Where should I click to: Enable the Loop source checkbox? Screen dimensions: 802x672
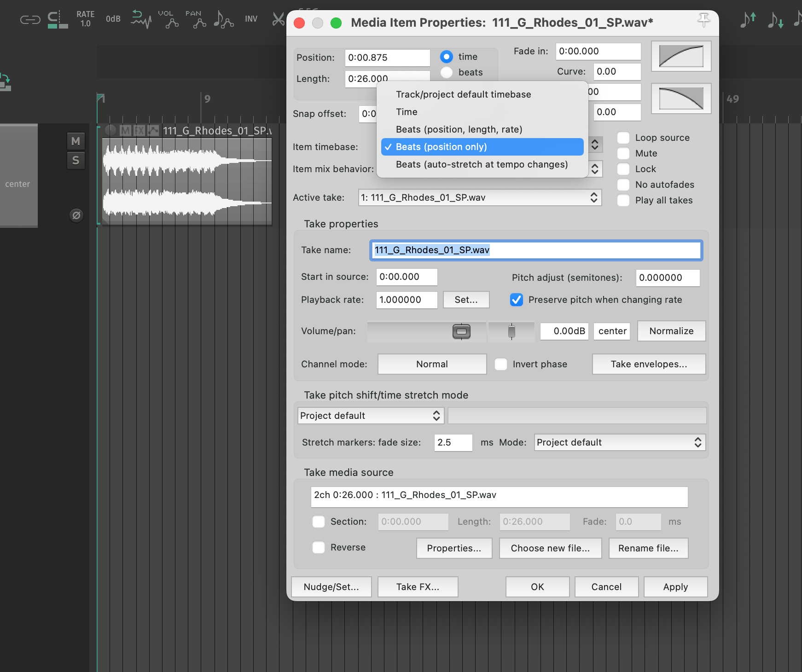[x=623, y=138]
